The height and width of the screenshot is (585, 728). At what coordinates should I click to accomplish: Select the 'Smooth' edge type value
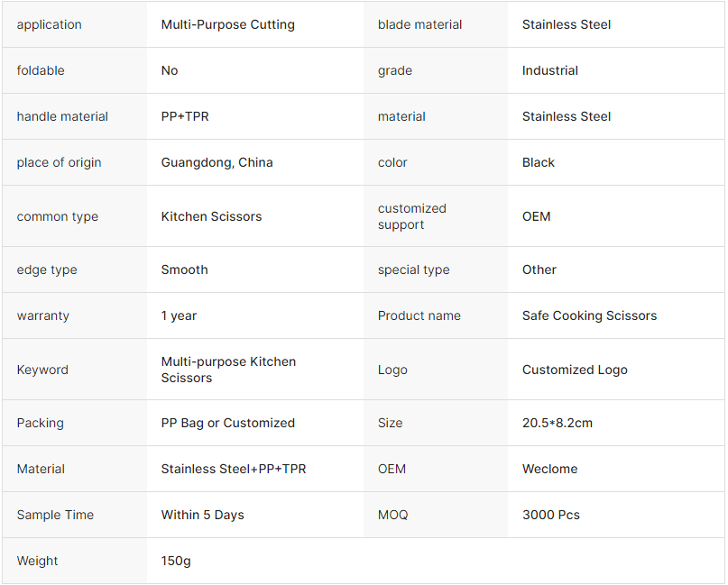pos(184,270)
